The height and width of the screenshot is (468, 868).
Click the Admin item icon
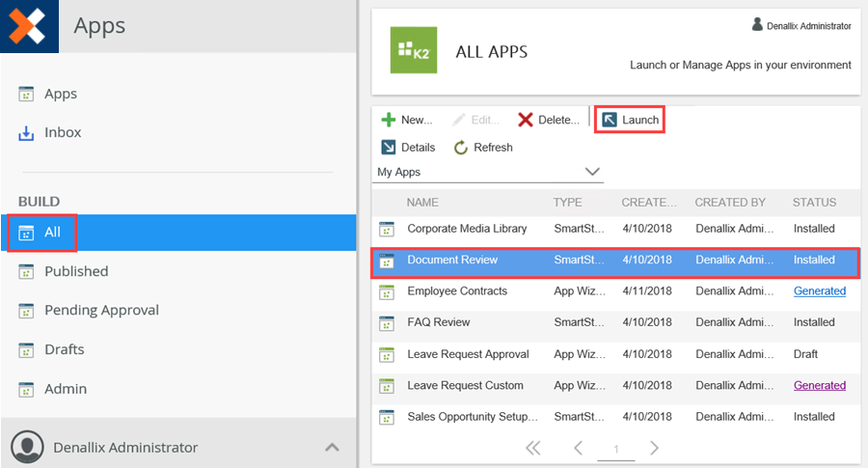(x=26, y=389)
